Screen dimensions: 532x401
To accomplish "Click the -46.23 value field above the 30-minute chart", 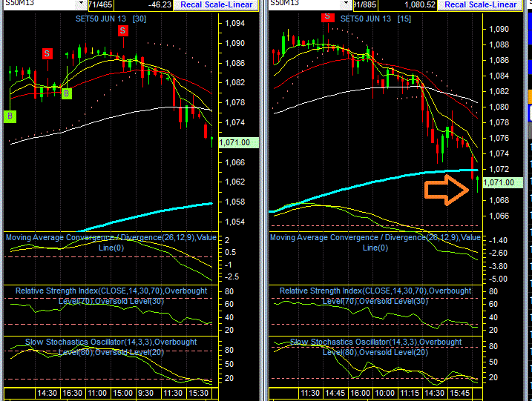I will [143, 4].
